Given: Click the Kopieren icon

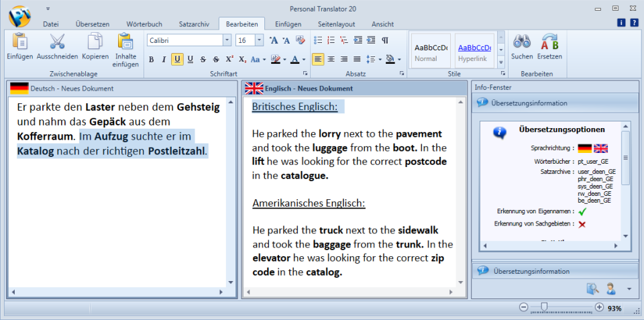Looking at the screenshot, I should point(95,41).
